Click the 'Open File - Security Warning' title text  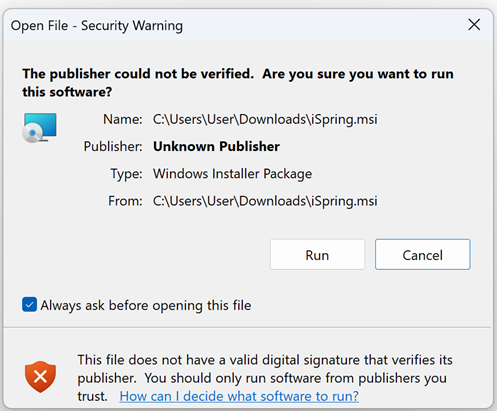click(97, 26)
